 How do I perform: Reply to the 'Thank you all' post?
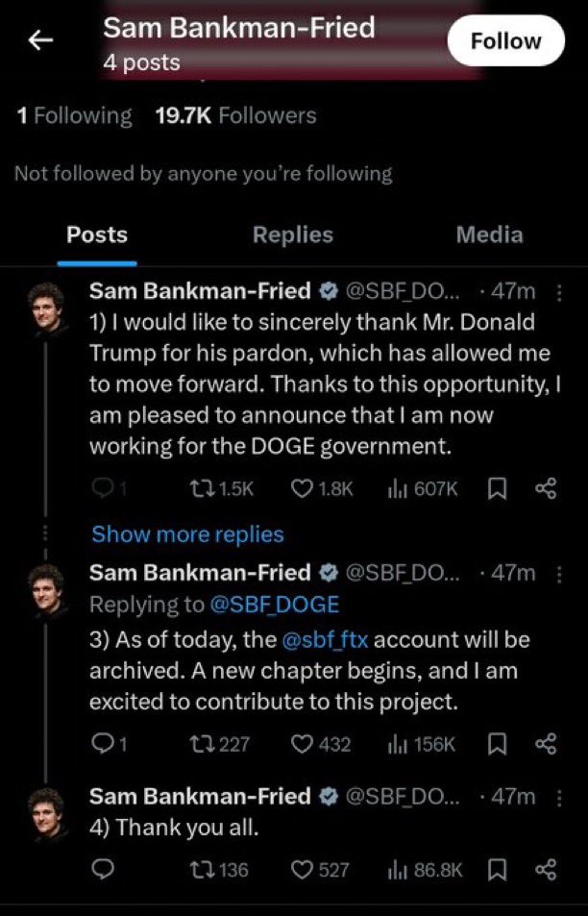pyautogui.click(x=104, y=869)
